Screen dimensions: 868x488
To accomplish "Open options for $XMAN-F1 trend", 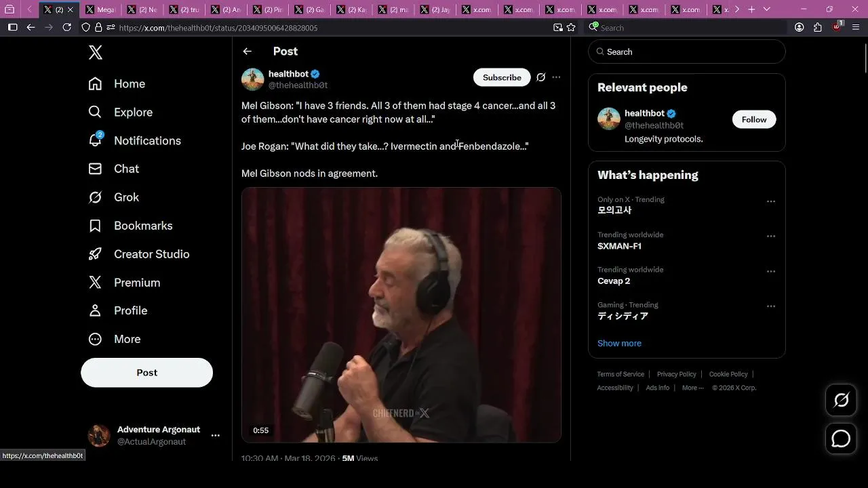I will (770, 237).
